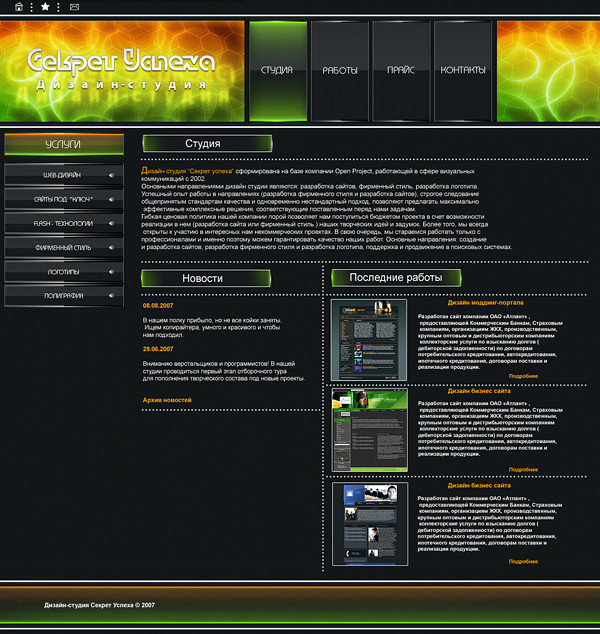
Task: Click arrow icon on ФИРМЕННЫЙ СТИЛЬ row
Action: tap(111, 247)
